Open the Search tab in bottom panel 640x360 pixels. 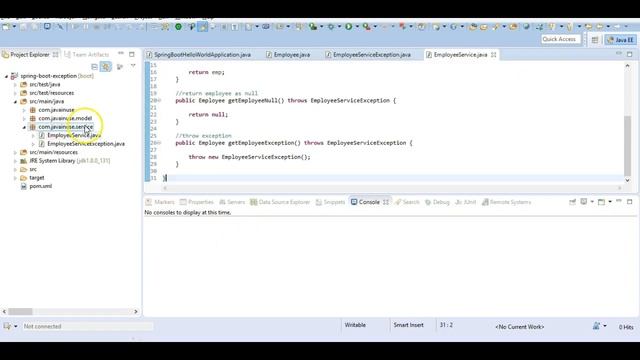tap(407, 202)
